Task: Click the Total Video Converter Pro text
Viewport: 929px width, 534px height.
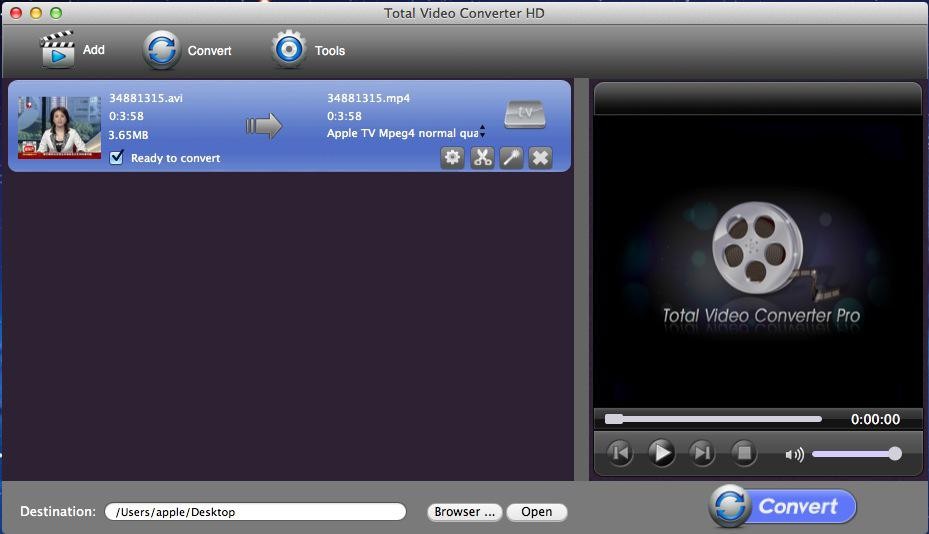Action: pos(761,315)
